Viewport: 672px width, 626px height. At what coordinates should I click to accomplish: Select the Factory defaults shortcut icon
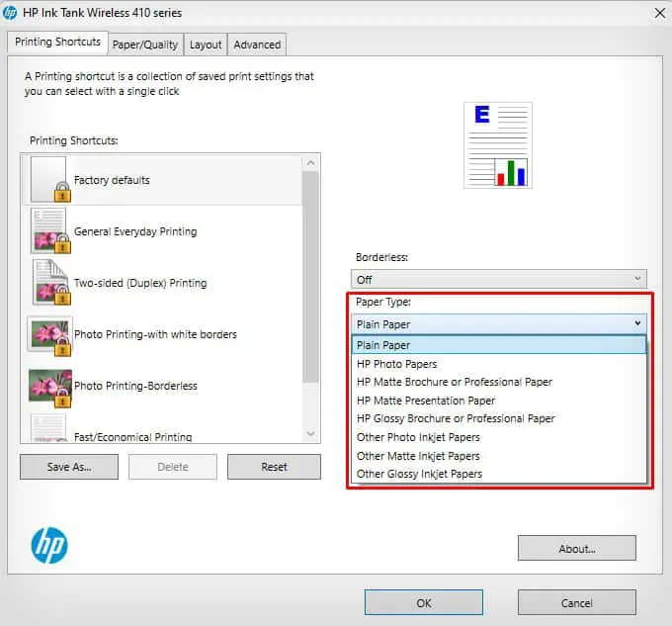pyautogui.click(x=49, y=179)
